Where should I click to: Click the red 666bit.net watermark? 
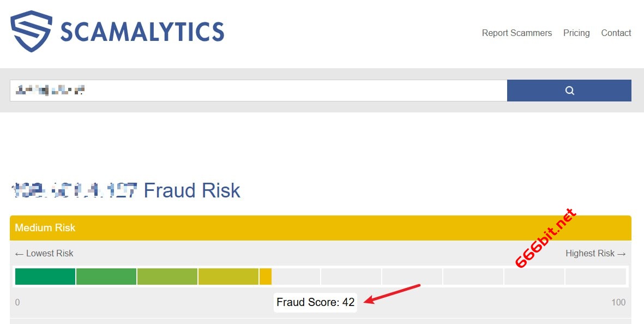[x=545, y=238]
